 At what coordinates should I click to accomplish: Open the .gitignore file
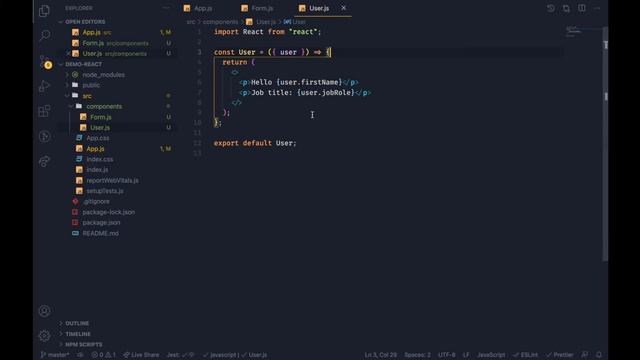[96, 202]
